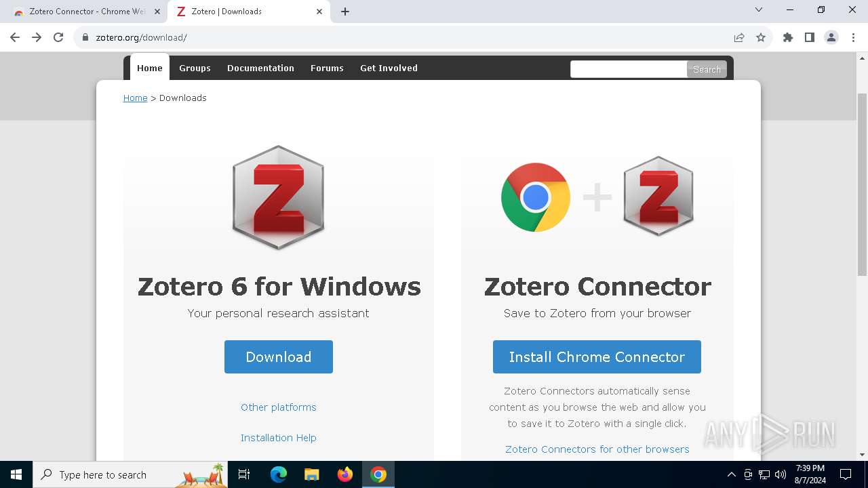Click 'Zotero Connector' heading
The width and height of the screenshot is (868, 488).
(x=597, y=287)
